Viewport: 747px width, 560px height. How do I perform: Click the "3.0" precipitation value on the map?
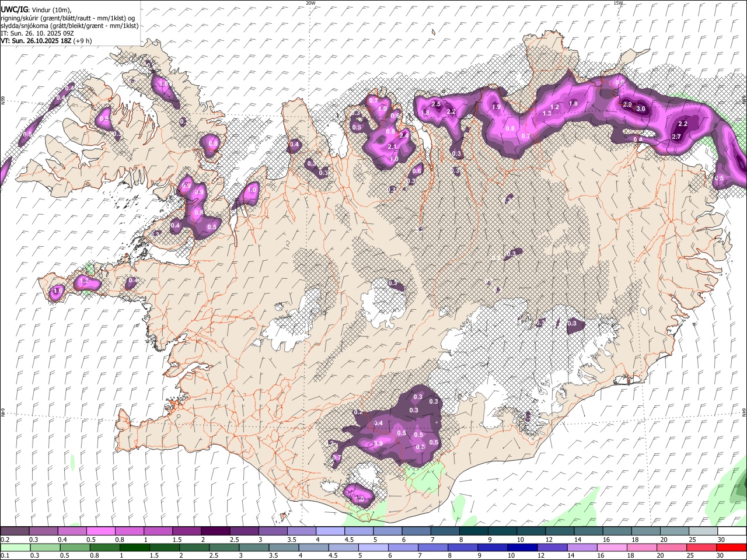tap(641, 108)
